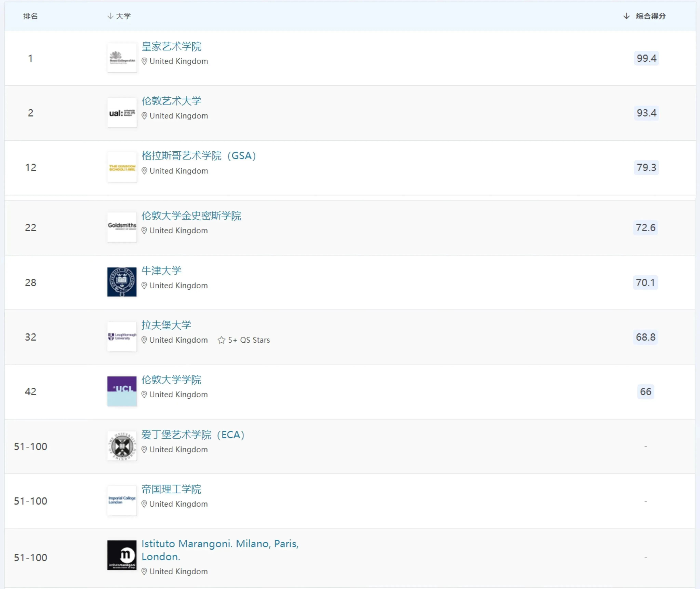Click score 93.4
This screenshot has height=589, width=700.
[x=646, y=113]
